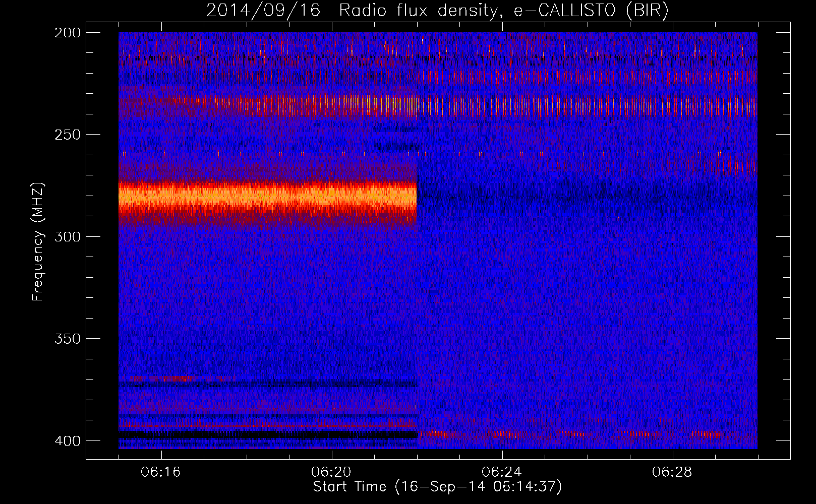Click the plot title '2014/09/16 Radio flux density, e-CALLISTO (BIR)'

coord(437,10)
